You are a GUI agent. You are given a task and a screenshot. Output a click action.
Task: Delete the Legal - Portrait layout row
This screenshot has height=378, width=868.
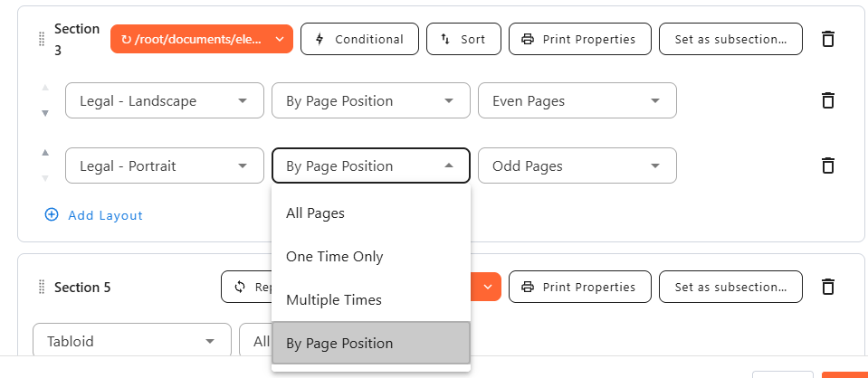[x=828, y=165]
